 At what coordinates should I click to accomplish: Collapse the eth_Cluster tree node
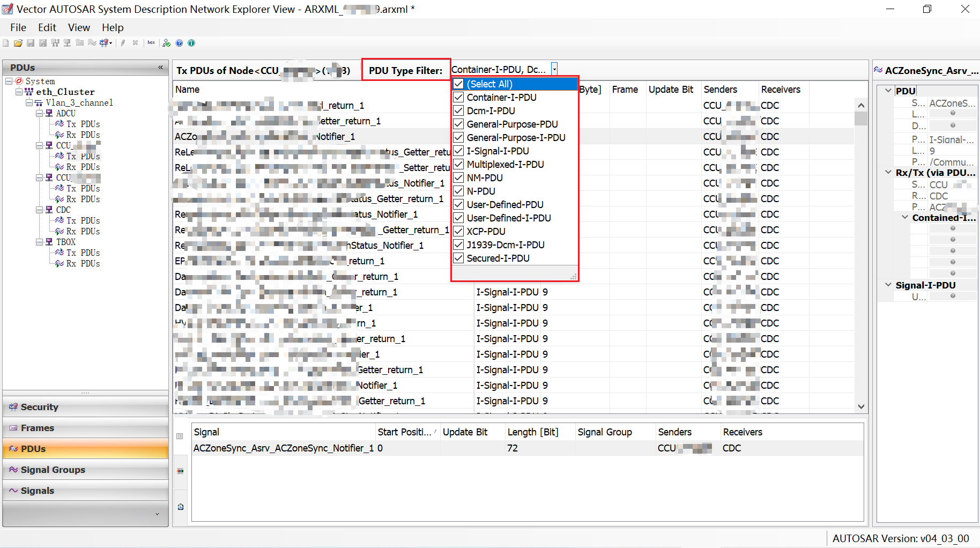pyautogui.click(x=19, y=92)
